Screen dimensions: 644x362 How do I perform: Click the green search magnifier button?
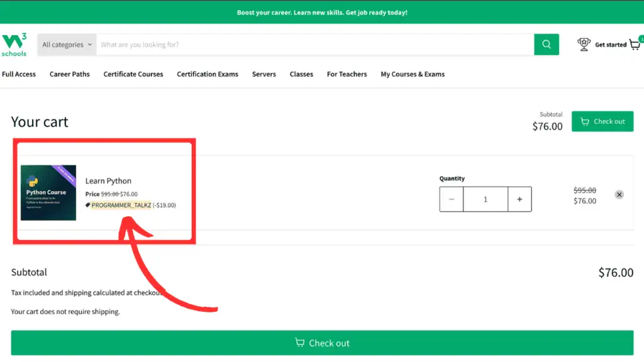(547, 45)
